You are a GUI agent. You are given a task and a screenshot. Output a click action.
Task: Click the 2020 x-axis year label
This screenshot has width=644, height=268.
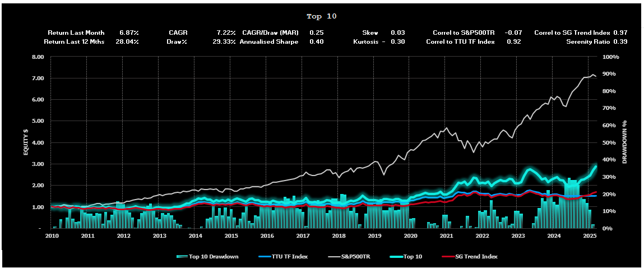pos(410,236)
